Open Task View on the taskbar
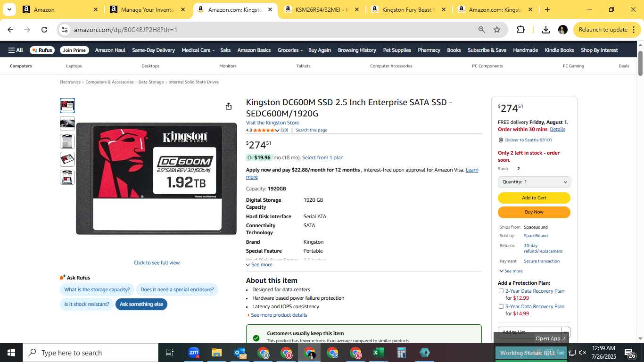Image resolution: width=644 pixels, height=362 pixels. pyautogui.click(x=170, y=353)
